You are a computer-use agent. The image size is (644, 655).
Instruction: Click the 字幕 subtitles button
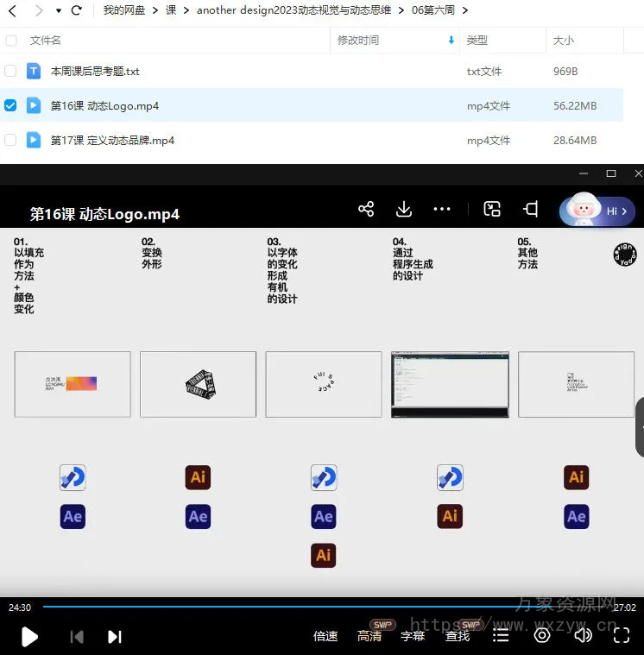[413, 636]
